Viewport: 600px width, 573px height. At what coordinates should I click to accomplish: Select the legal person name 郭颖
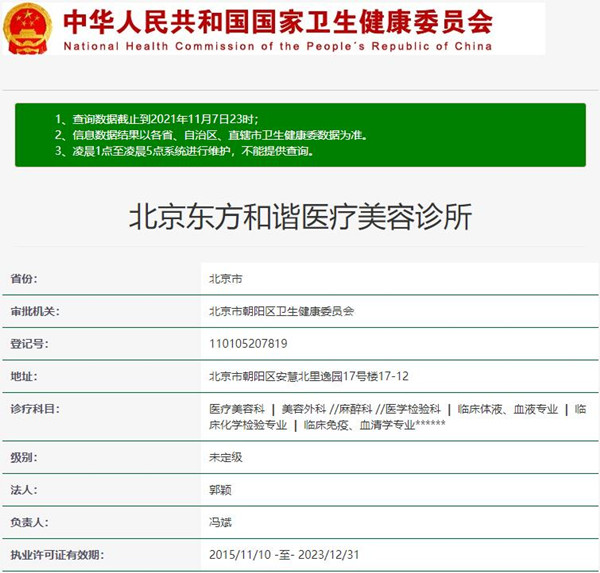coord(220,490)
